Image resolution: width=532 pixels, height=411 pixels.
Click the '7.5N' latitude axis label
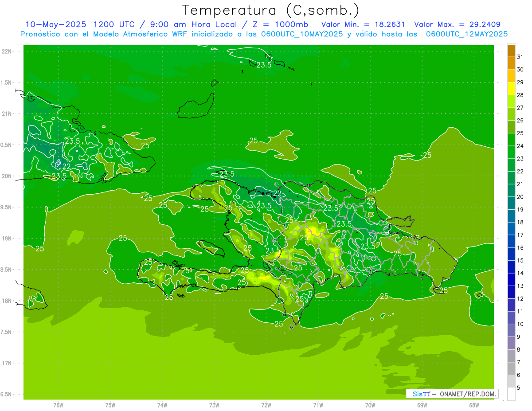(7, 332)
